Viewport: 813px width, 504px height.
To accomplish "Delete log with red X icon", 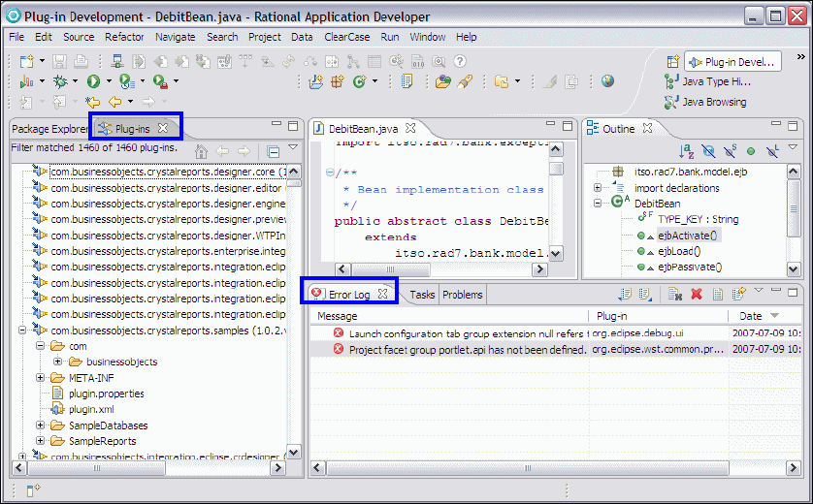I will click(x=696, y=294).
